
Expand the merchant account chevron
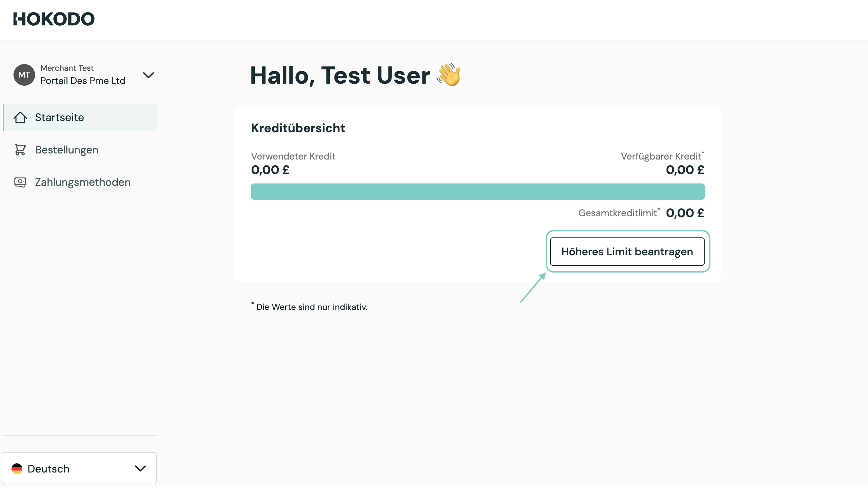point(148,75)
